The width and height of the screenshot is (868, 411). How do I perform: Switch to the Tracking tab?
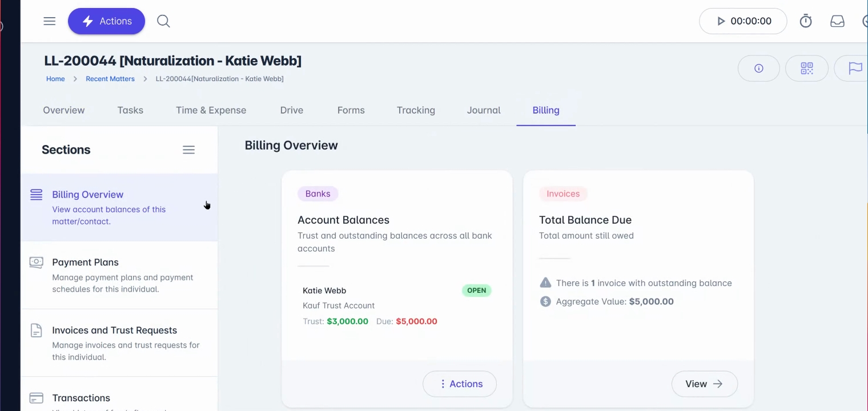click(x=416, y=110)
